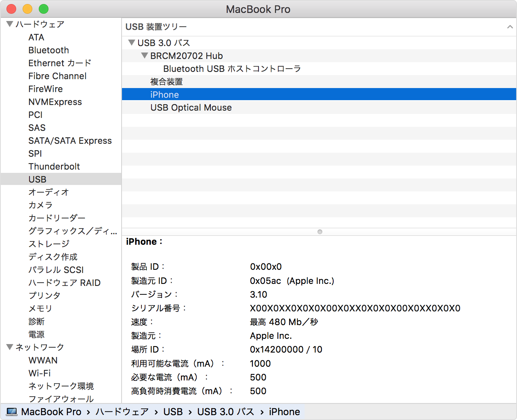Select Wi-Fi under ネットワーク
The height and width of the screenshot is (420, 517).
click(40, 373)
